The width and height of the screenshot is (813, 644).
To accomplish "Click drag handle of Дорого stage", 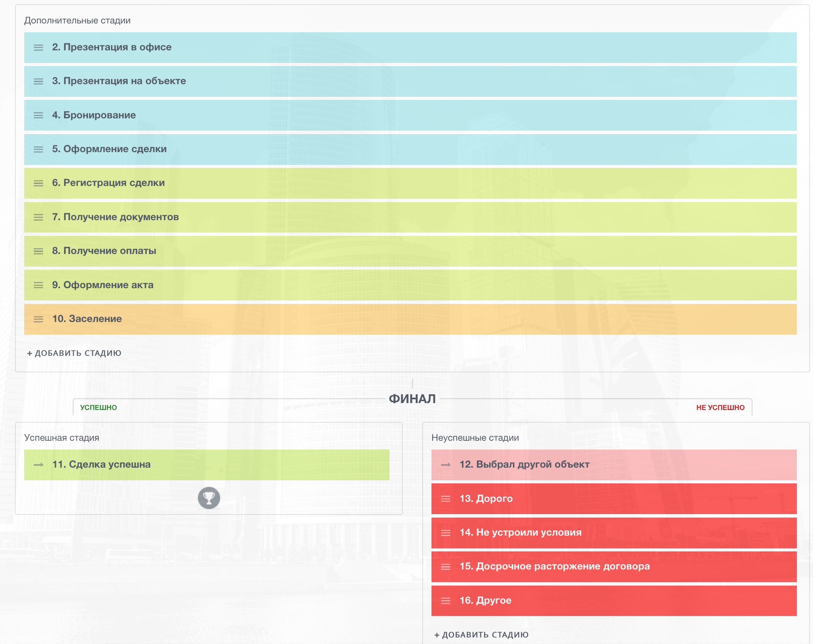I will pos(446,499).
